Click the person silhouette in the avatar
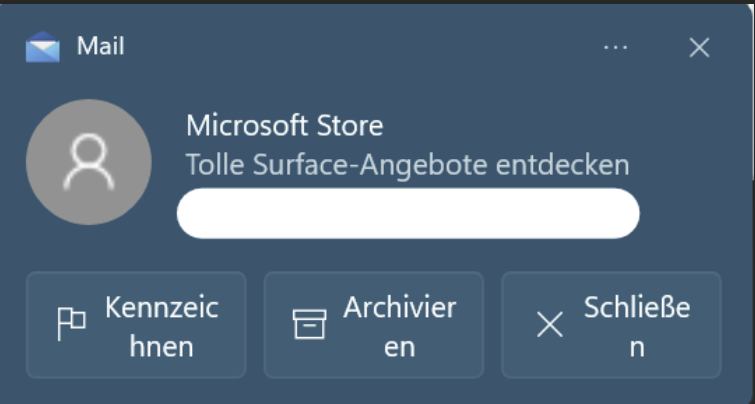Image resolution: width=755 pixels, height=404 pixels. (x=89, y=164)
